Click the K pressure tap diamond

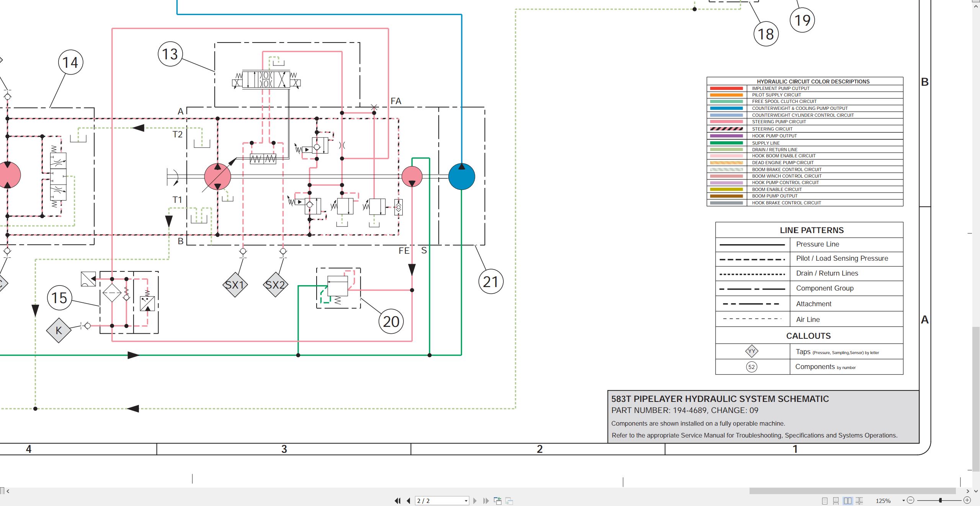(x=59, y=330)
